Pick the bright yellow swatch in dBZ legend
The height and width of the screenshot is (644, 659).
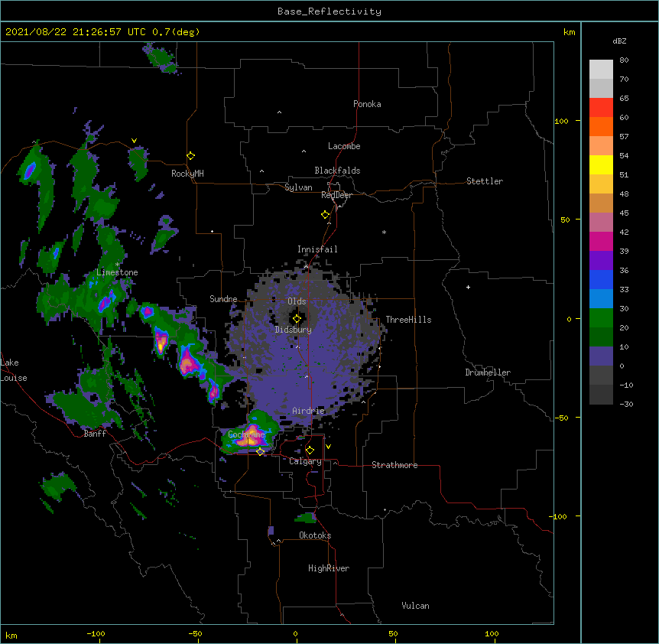coord(601,164)
